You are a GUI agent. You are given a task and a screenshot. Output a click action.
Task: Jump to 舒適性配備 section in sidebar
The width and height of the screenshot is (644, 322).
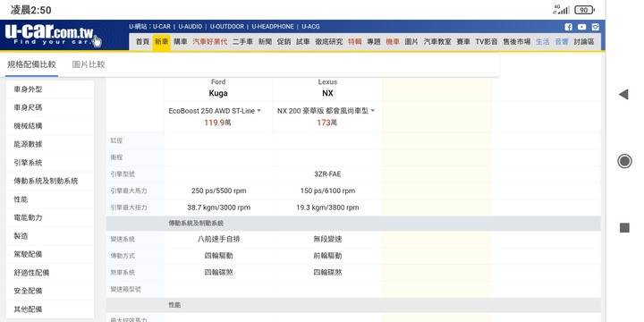[50, 273]
